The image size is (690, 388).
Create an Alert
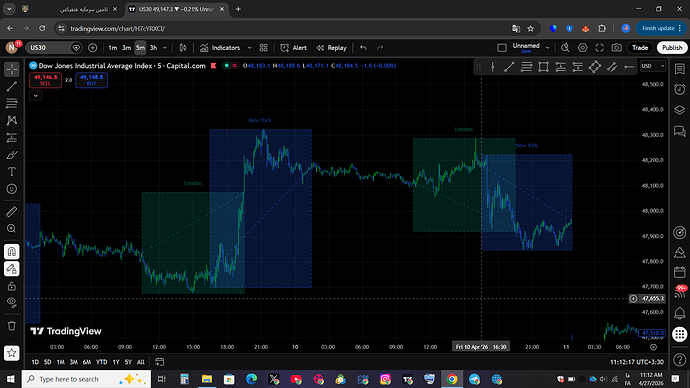click(294, 48)
